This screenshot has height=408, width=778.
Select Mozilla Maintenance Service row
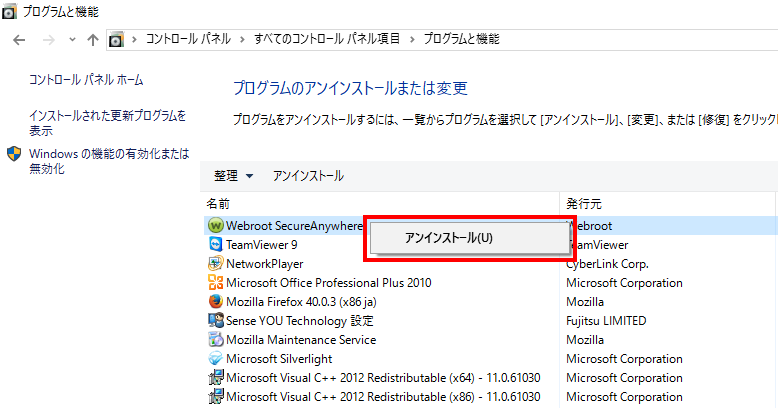point(301,340)
